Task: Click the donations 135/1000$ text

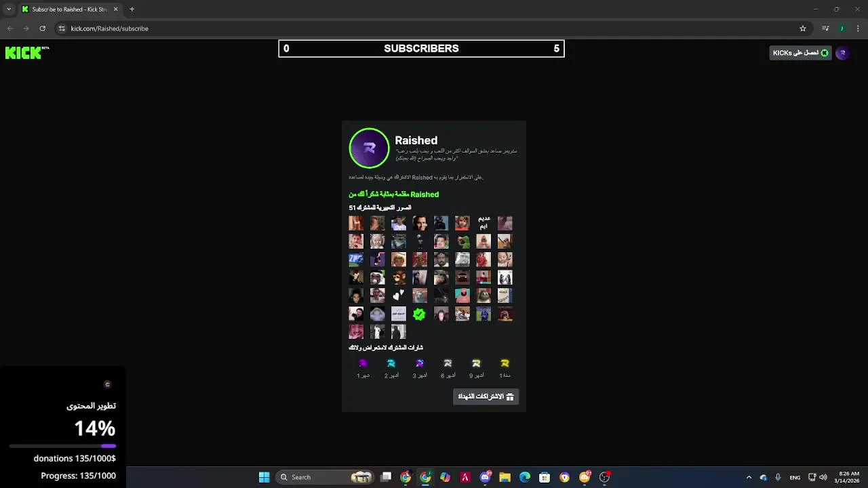Action: [75, 458]
